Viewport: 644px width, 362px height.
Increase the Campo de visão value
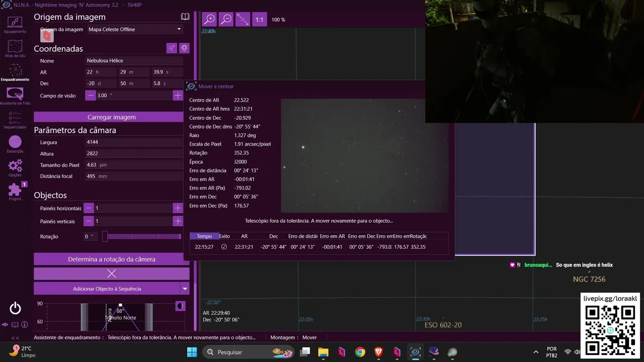[x=178, y=95]
